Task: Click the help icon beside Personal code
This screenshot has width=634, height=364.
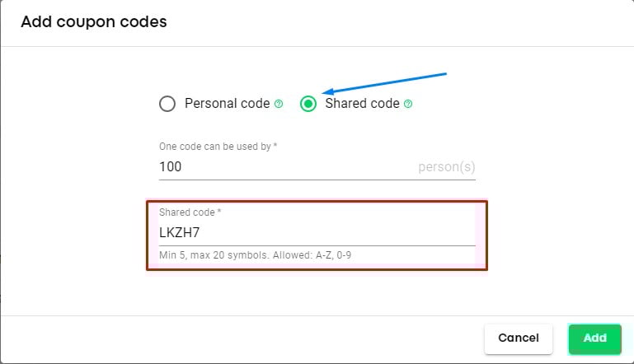Action: 279,104
